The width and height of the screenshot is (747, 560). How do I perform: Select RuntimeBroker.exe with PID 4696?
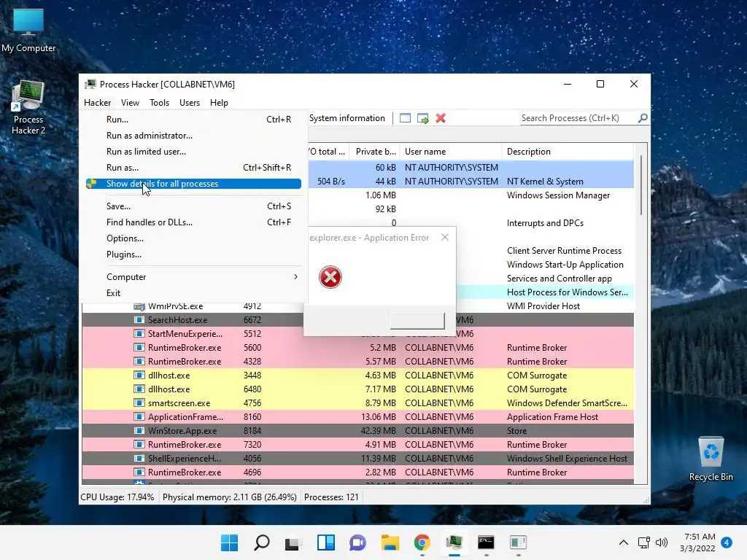[x=357, y=472]
